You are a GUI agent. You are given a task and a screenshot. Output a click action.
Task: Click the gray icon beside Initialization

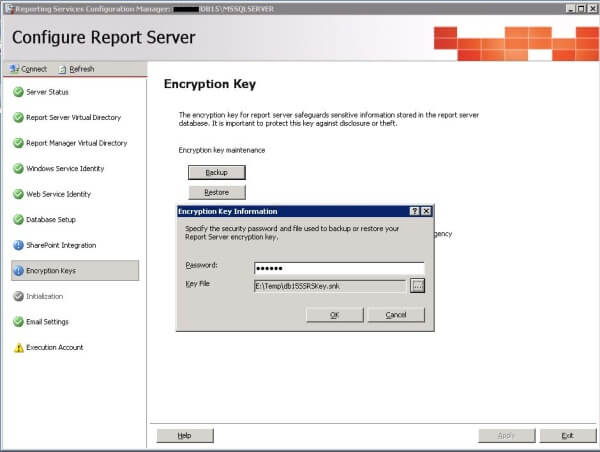pyautogui.click(x=18, y=296)
